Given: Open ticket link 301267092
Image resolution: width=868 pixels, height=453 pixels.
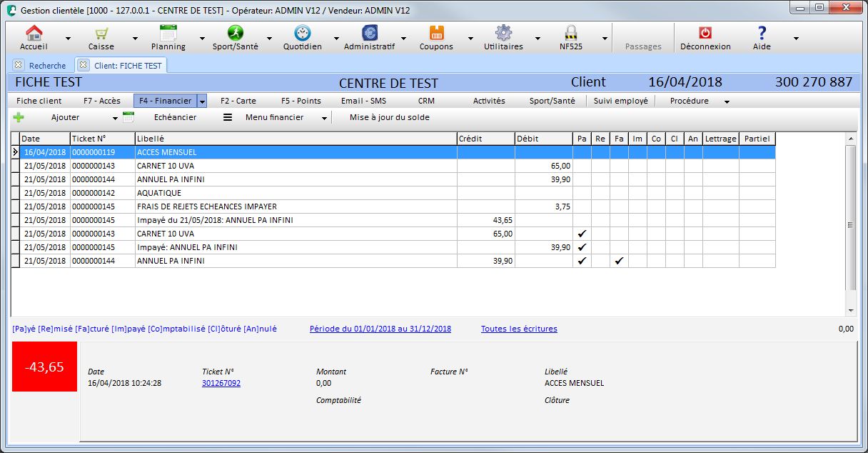Looking at the screenshot, I should click(x=221, y=383).
